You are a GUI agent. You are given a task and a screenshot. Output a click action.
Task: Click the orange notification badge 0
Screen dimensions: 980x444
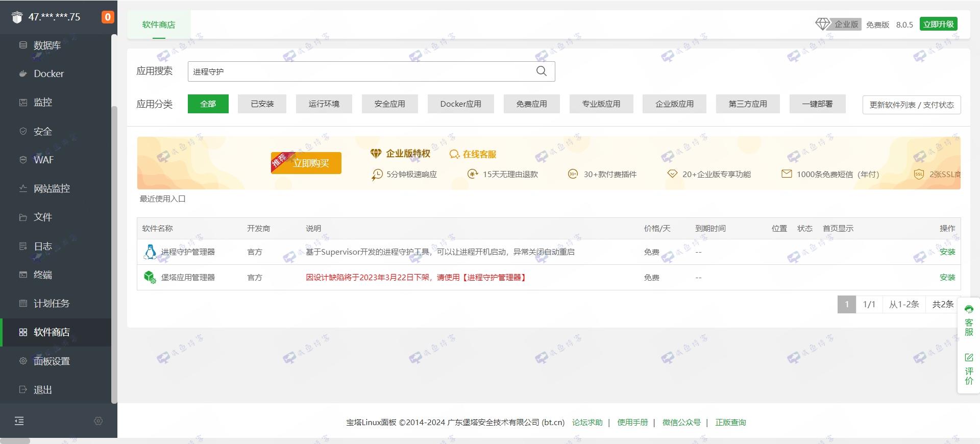pyautogui.click(x=108, y=17)
